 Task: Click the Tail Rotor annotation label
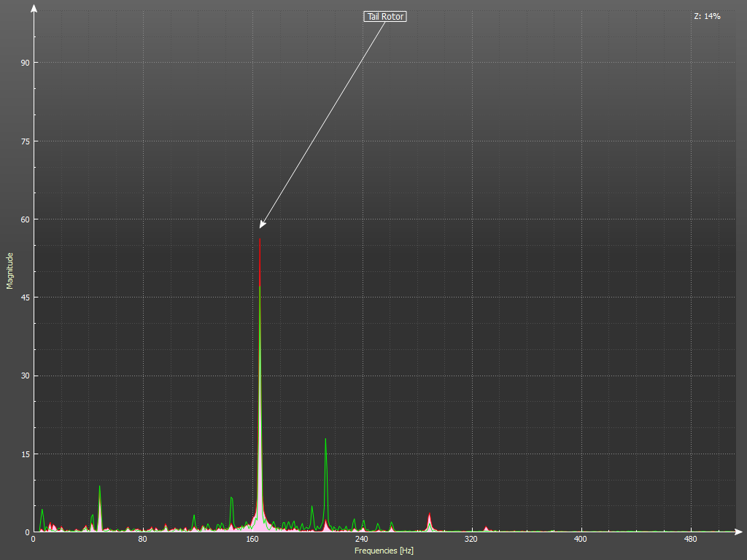[384, 16]
